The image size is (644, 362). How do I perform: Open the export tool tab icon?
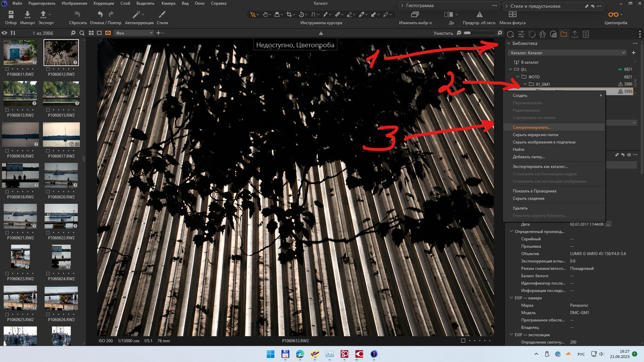coord(575,34)
